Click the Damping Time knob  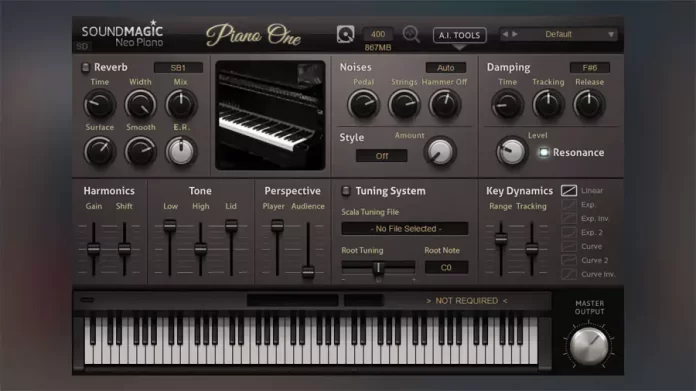507,105
